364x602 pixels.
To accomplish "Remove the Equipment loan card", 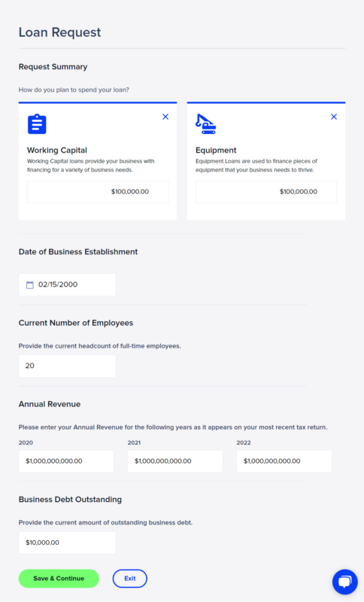I will pyautogui.click(x=334, y=117).
